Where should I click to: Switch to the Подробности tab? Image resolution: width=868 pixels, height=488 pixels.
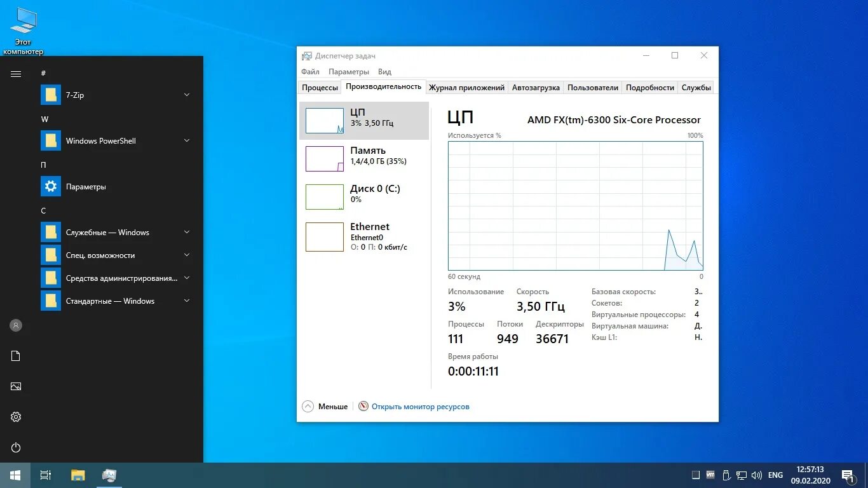pyautogui.click(x=650, y=88)
